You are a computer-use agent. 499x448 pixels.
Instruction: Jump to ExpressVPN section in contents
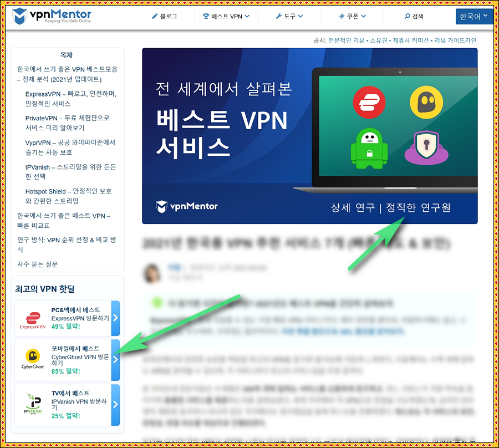[71, 99]
